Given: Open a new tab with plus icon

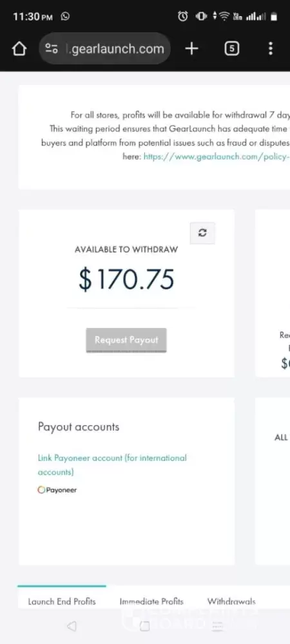Looking at the screenshot, I should 191,49.
